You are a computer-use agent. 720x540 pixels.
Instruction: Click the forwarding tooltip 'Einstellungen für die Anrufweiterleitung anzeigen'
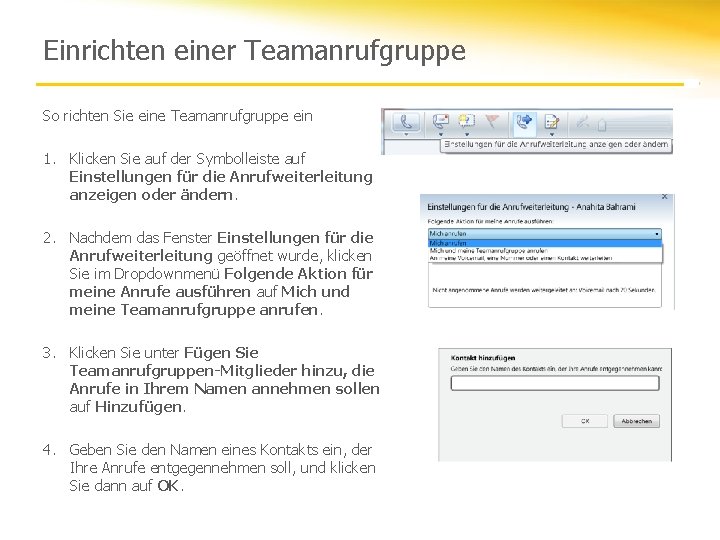click(x=556, y=145)
